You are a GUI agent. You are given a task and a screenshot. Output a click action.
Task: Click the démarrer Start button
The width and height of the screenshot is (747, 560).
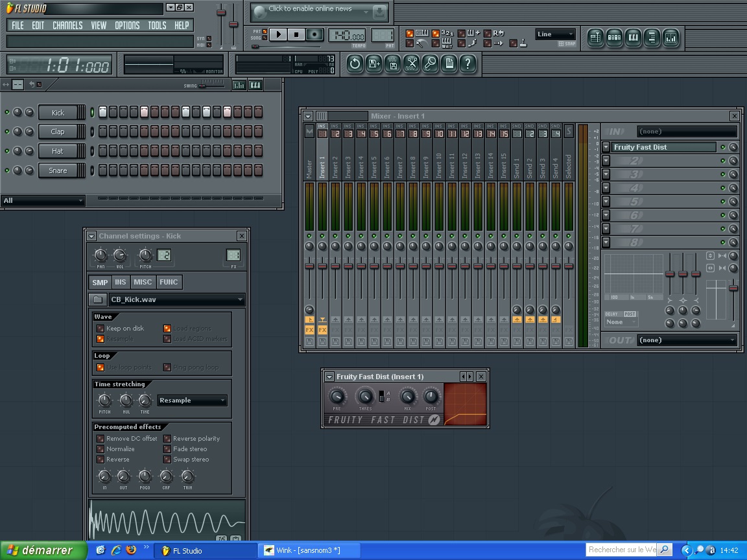click(43, 550)
